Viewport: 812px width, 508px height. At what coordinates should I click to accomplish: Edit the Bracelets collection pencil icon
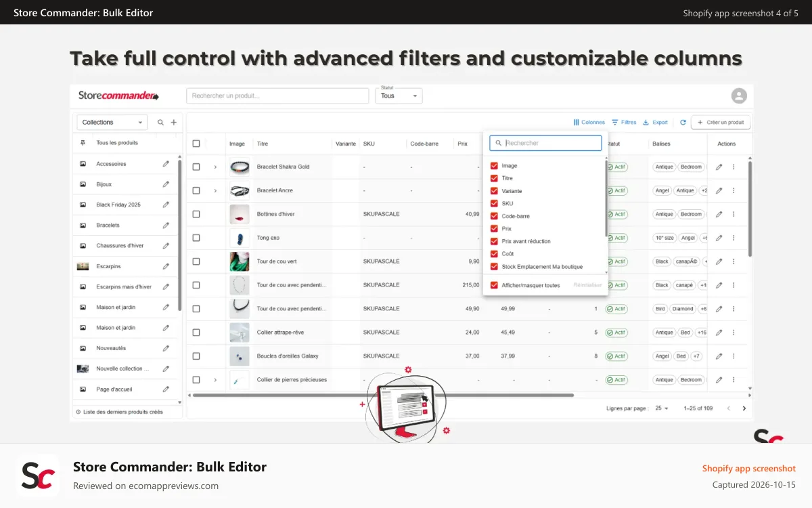point(166,225)
